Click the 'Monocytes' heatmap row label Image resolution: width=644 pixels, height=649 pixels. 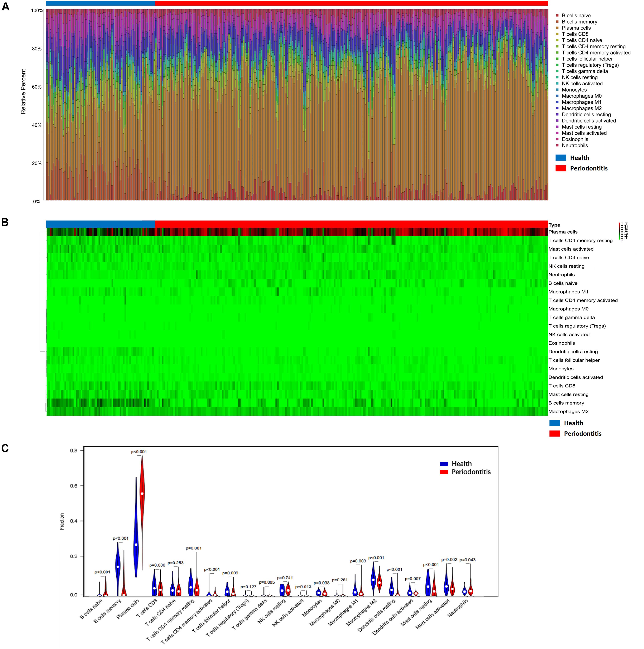pos(561,369)
